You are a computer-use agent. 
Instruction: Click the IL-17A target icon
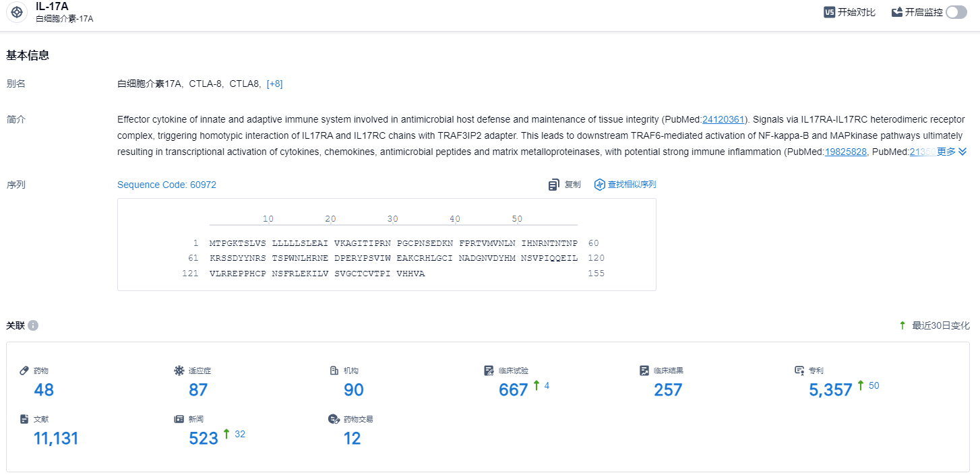[17, 12]
